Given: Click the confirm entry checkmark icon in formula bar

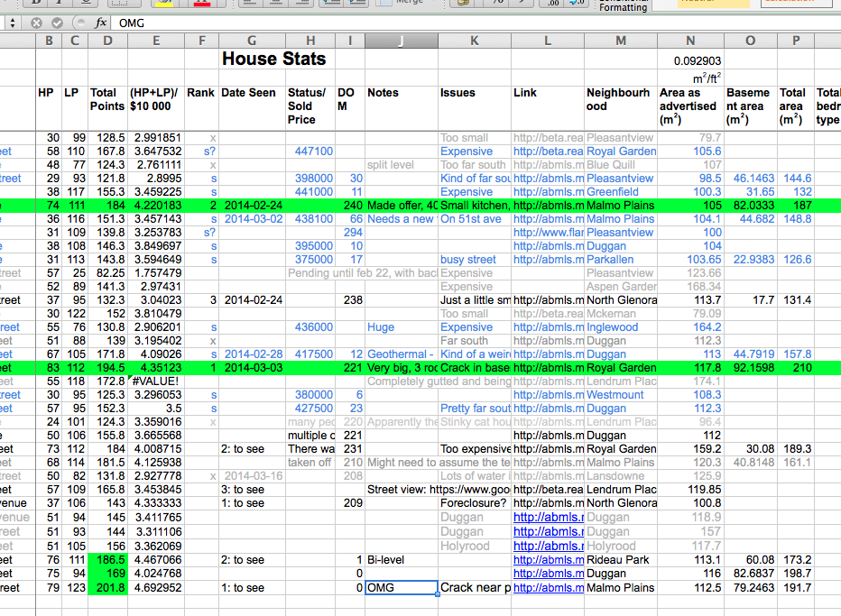Looking at the screenshot, I should [x=57, y=23].
